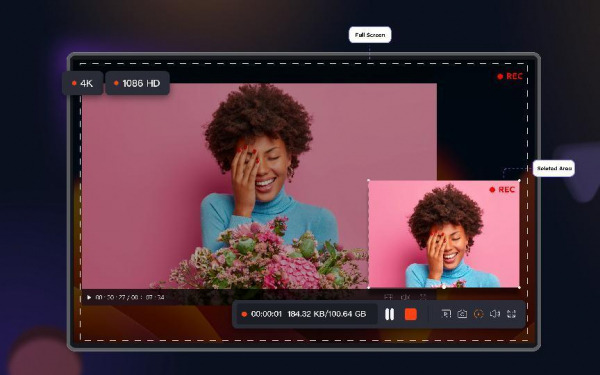The height and width of the screenshot is (375, 600).
Task: Click the Full Screen label
Action: [370, 35]
